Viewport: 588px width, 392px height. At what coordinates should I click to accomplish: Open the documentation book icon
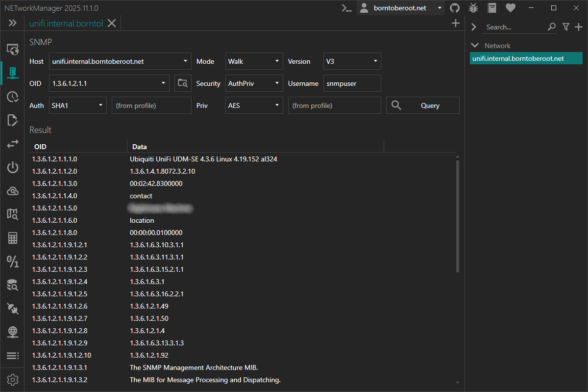coord(492,8)
